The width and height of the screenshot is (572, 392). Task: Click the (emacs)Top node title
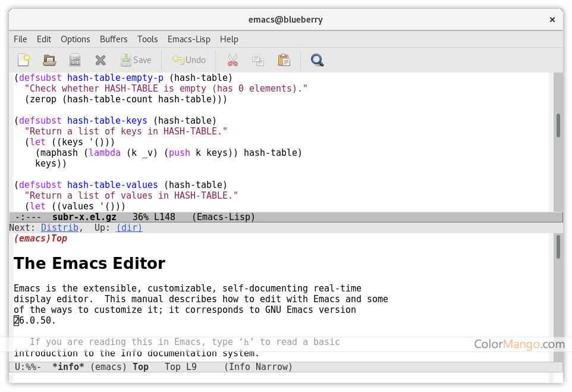pos(40,239)
